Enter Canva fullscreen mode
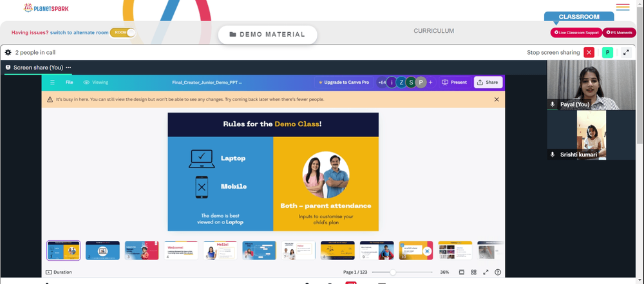Screen dimensions: 644x284 pyautogui.click(x=486, y=272)
